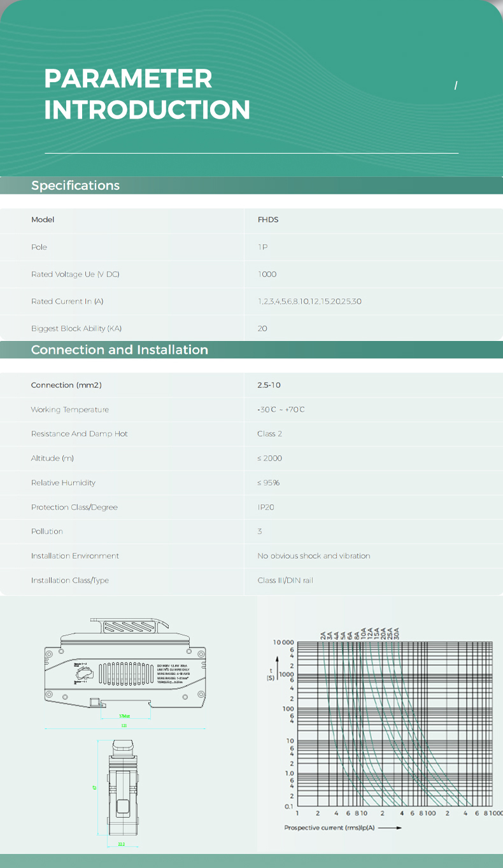
Task: Click Biggest Block Ability (KA) label
Action: coord(76,329)
